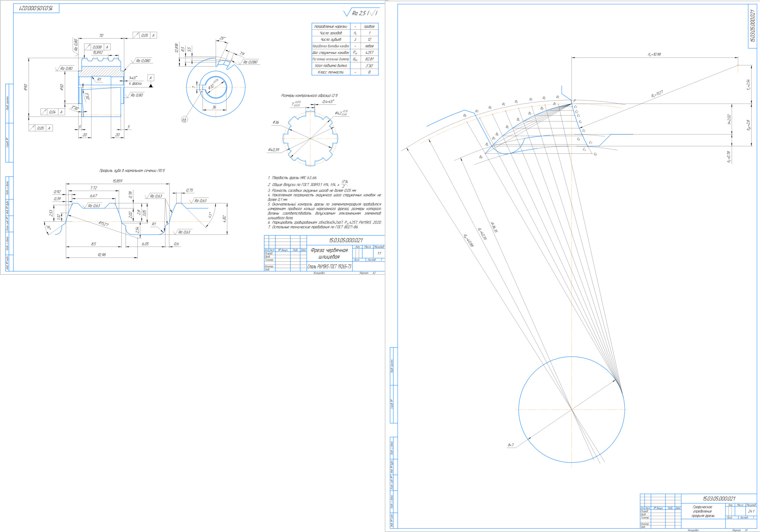The image size is (760, 532).
Task: Select note 3 about 'Разность соседних окружных шагов'
Action: tap(312, 190)
